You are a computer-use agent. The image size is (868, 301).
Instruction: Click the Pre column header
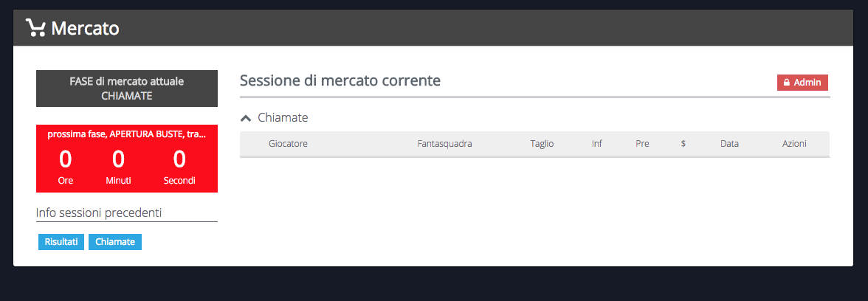point(642,144)
